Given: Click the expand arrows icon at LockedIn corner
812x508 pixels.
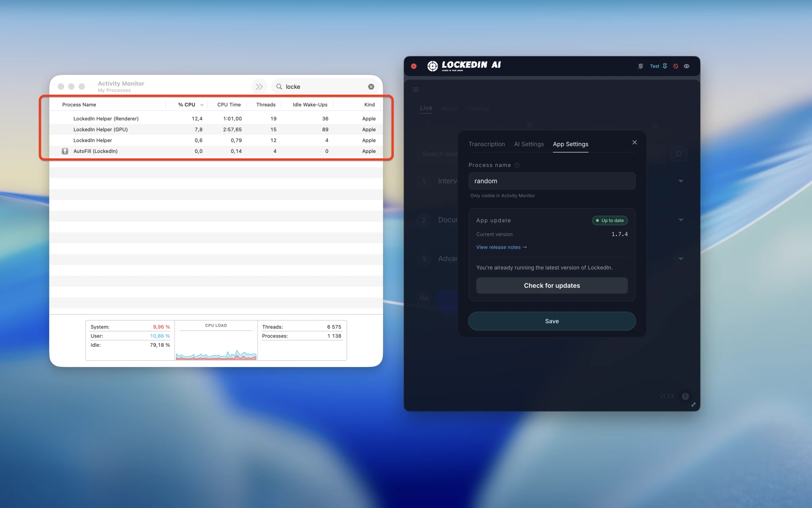Looking at the screenshot, I should tap(693, 405).
